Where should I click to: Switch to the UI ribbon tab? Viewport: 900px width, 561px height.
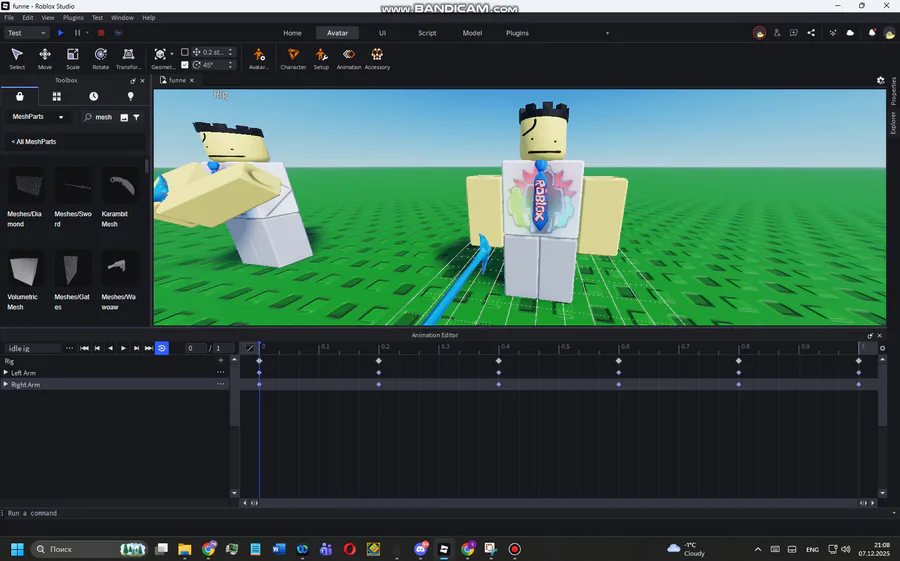coord(382,33)
